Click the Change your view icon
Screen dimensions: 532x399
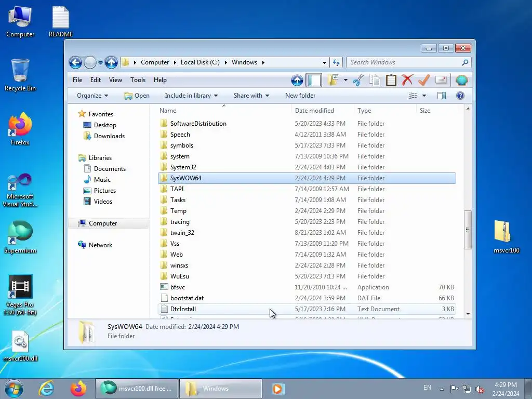[413, 96]
